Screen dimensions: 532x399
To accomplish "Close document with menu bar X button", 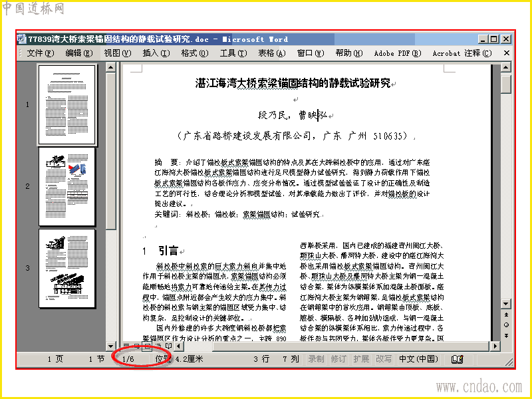I will click(x=506, y=53).
